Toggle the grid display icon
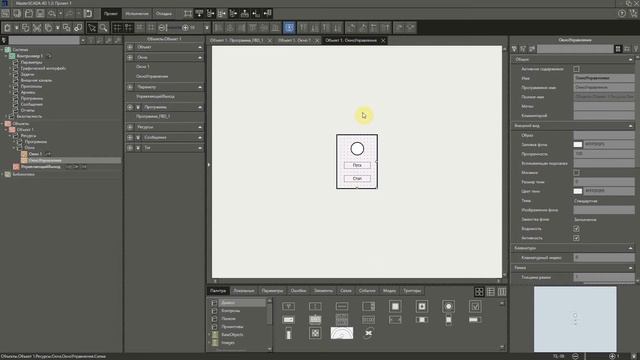Image resolution: width=640 pixels, height=360 pixels. click(117, 28)
